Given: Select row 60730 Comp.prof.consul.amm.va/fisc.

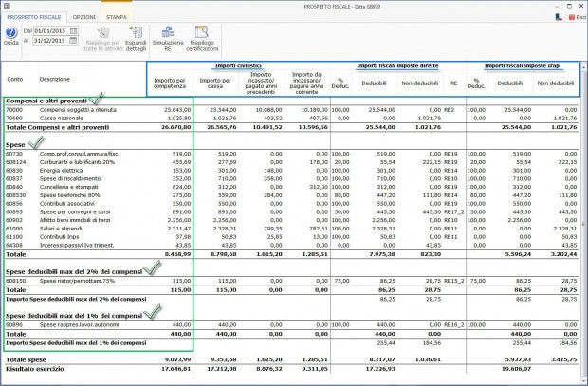Looking at the screenshot, I should tap(292, 154).
